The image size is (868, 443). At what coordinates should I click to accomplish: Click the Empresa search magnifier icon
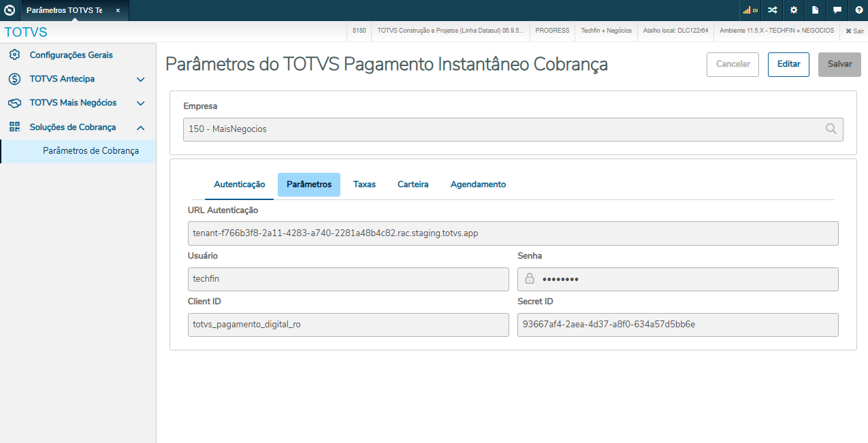831,129
